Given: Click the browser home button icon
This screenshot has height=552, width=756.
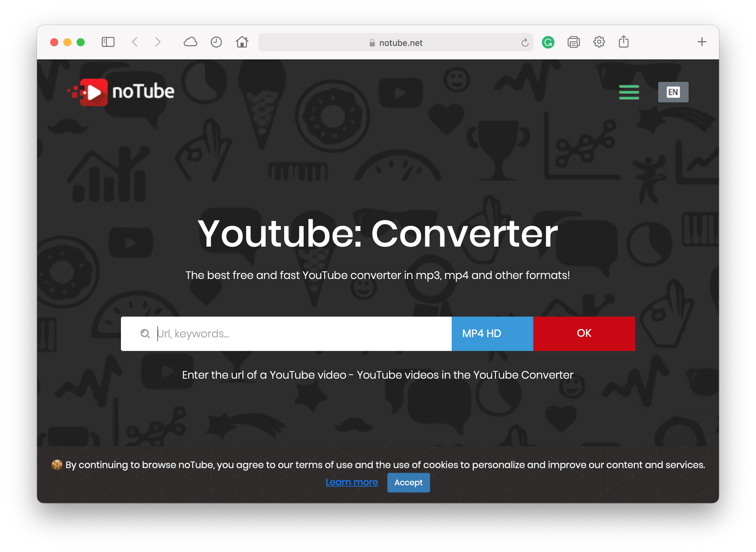Looking at the screenshot, I should pos(243,42).
